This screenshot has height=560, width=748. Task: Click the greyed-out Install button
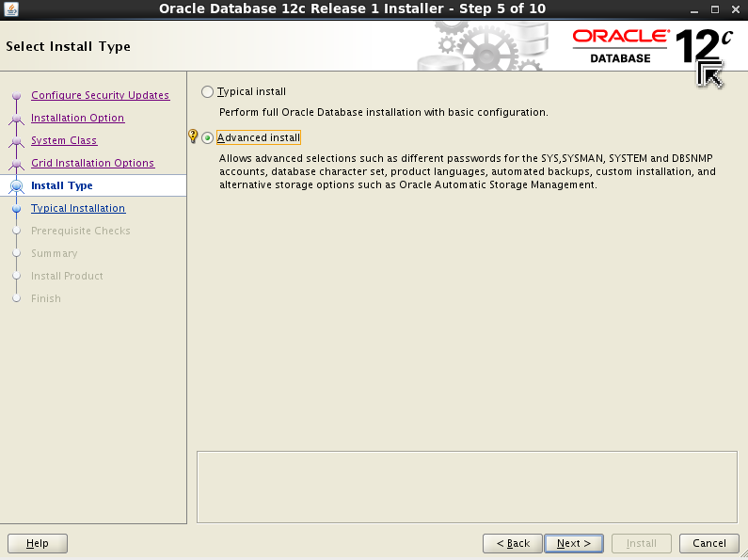pyautogui.click(x=642, y=543)
